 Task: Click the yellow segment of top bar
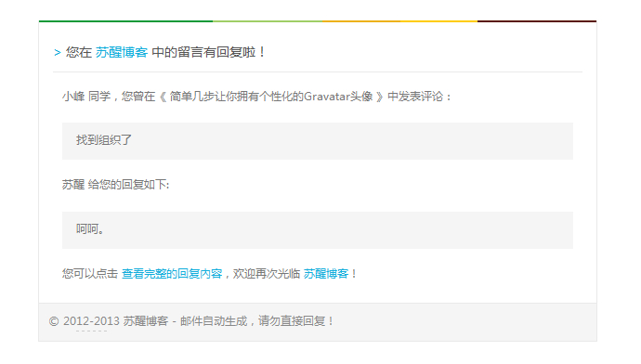coord(438,21)
